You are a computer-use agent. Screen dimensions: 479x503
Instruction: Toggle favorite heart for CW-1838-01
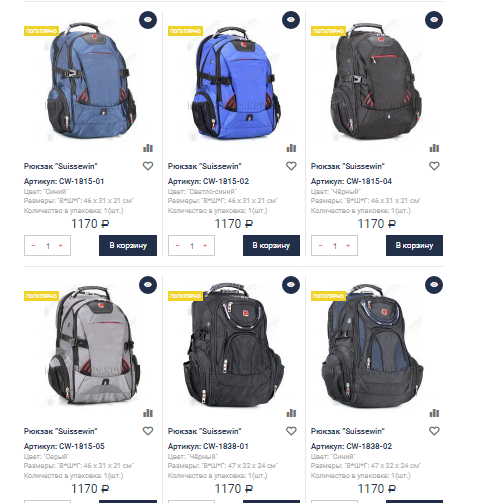coord(291,431)
